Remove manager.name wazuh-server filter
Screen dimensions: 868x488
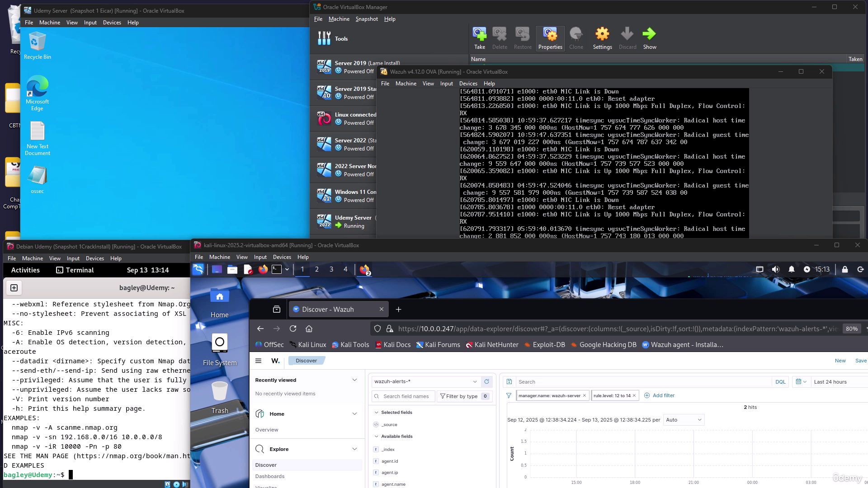[584, 395]
